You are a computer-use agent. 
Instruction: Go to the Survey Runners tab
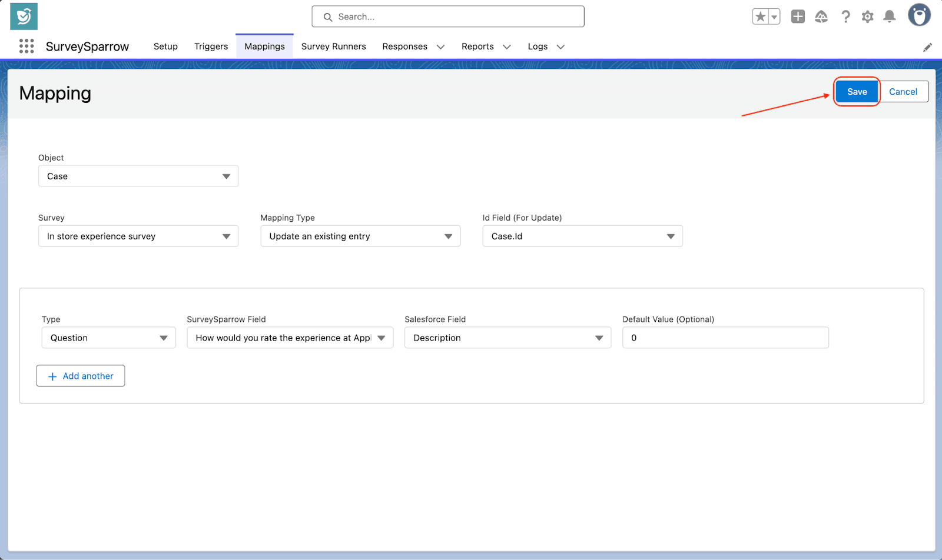pyautogui.click(x=333, y=46)
